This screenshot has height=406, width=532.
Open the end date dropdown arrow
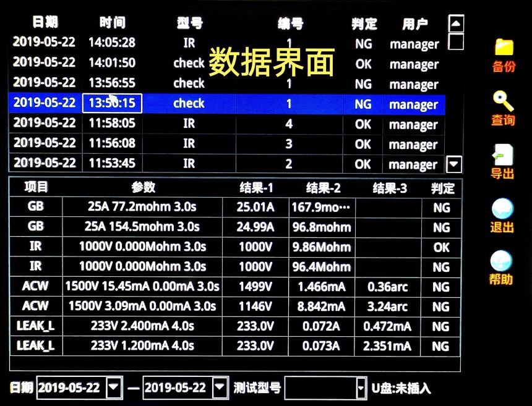pos(220,388)
